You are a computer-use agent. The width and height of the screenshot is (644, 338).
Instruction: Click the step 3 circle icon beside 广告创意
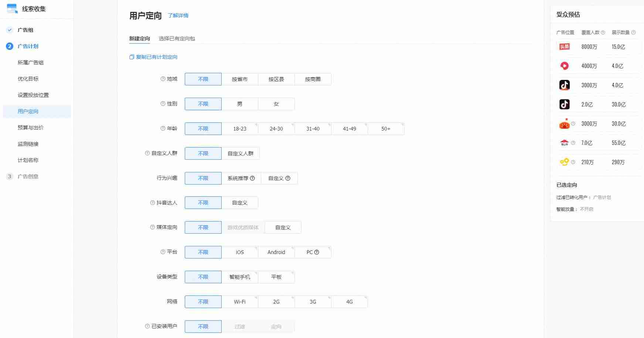(x=10, y=176)
